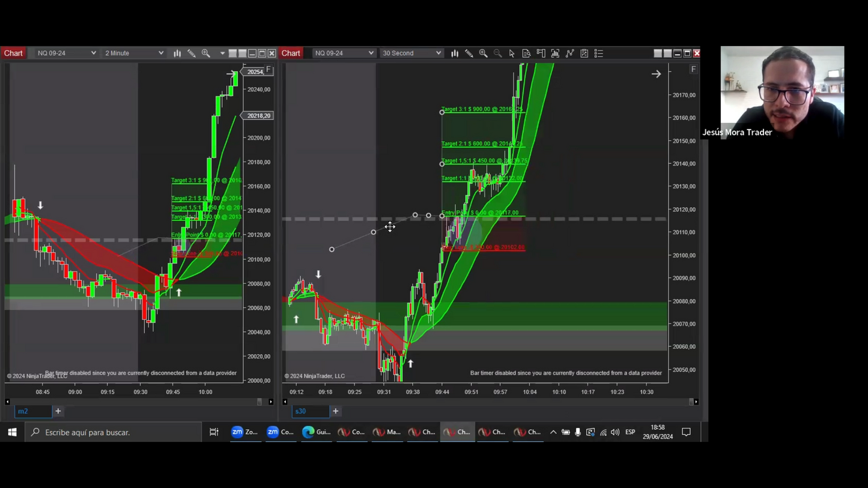Image resolution: width=868 pixels, height=488 pixels.
Task: Add new tab next to m2
Action: point(58,411)
